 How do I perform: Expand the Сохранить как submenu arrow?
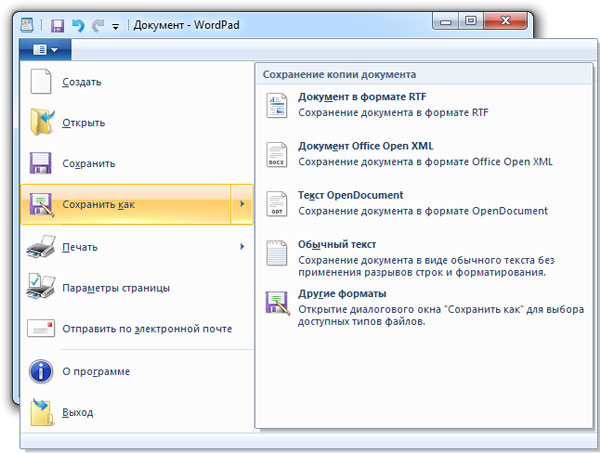click(242, 204)
